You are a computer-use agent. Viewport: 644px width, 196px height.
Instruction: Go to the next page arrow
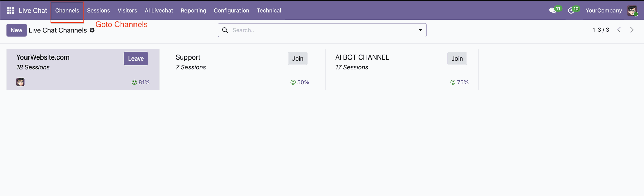pyautogui.click(x=632, y=30)
